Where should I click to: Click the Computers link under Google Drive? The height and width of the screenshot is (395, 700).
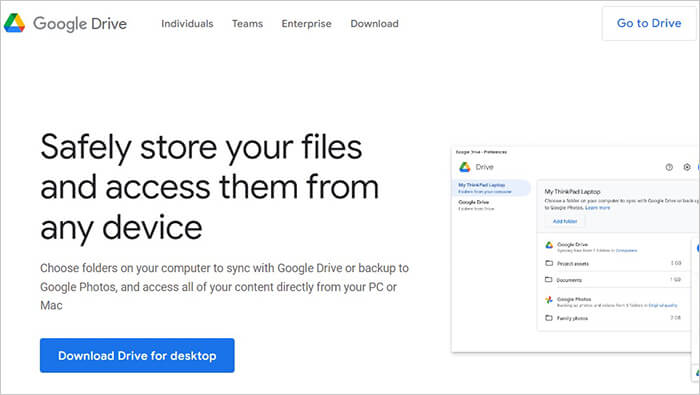click(626, 250)
